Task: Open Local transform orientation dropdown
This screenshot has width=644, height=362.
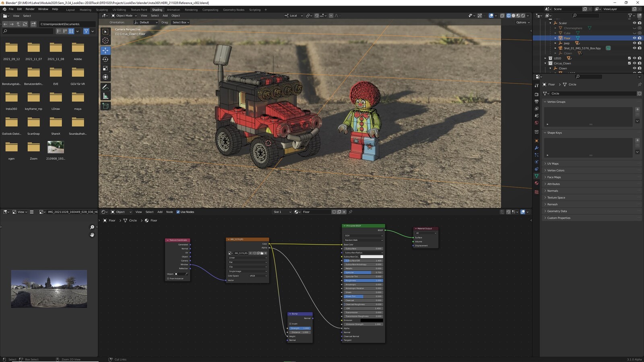Action: click(293, 16)
